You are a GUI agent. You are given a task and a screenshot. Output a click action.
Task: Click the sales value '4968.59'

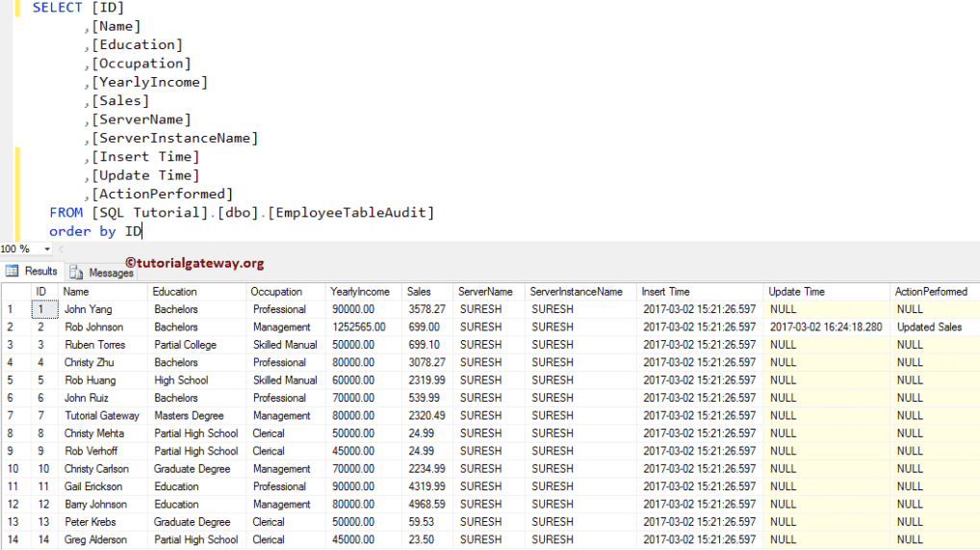tap(426, 505)
